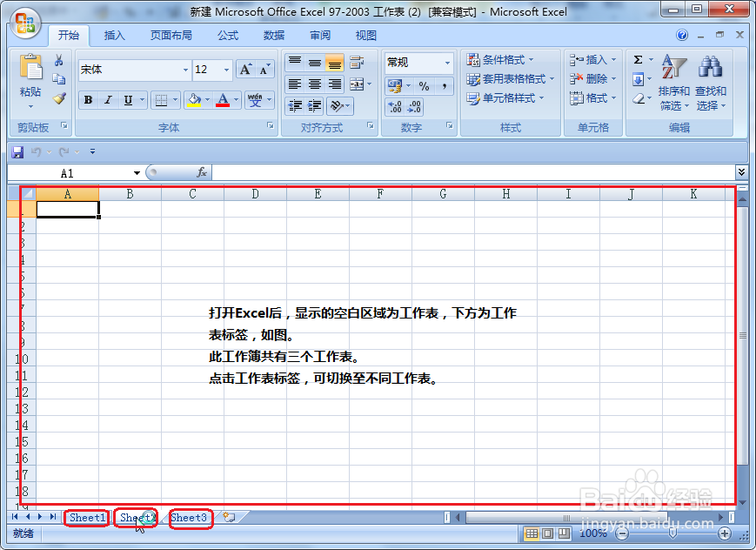The image size is (756, 550).
Task: Toggle wrap text
Action: pyautogui.click(x=357, y=63)
